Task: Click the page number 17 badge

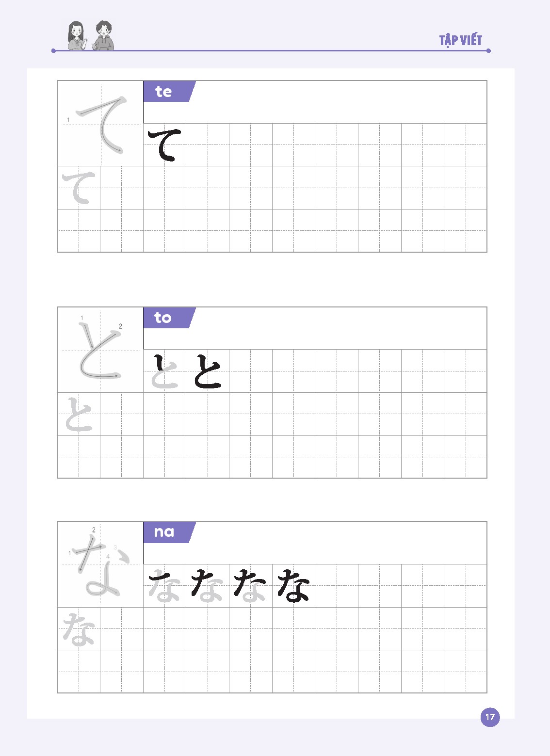Action: [x=490, y=717]
